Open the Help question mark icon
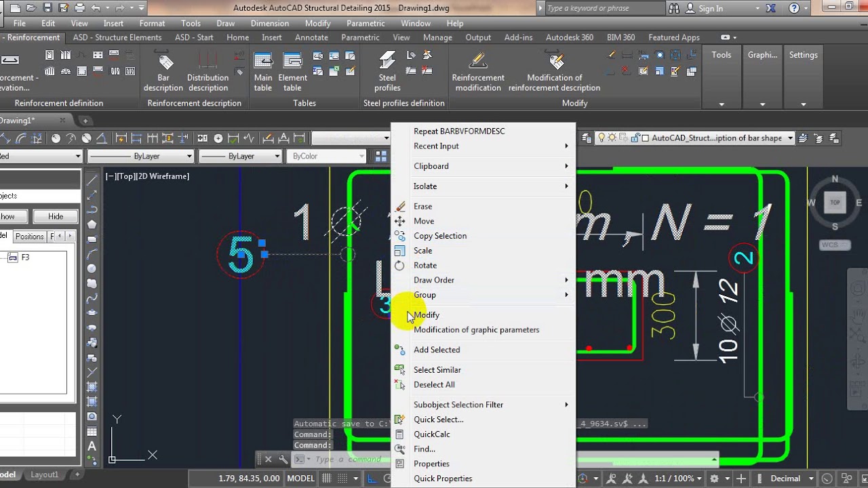 coord(794,8)
